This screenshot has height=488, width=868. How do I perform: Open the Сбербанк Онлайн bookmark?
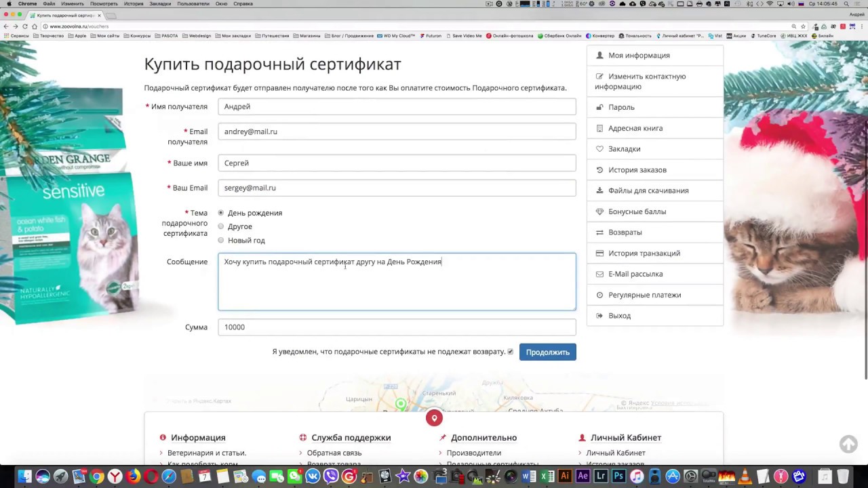pos(559,36)
